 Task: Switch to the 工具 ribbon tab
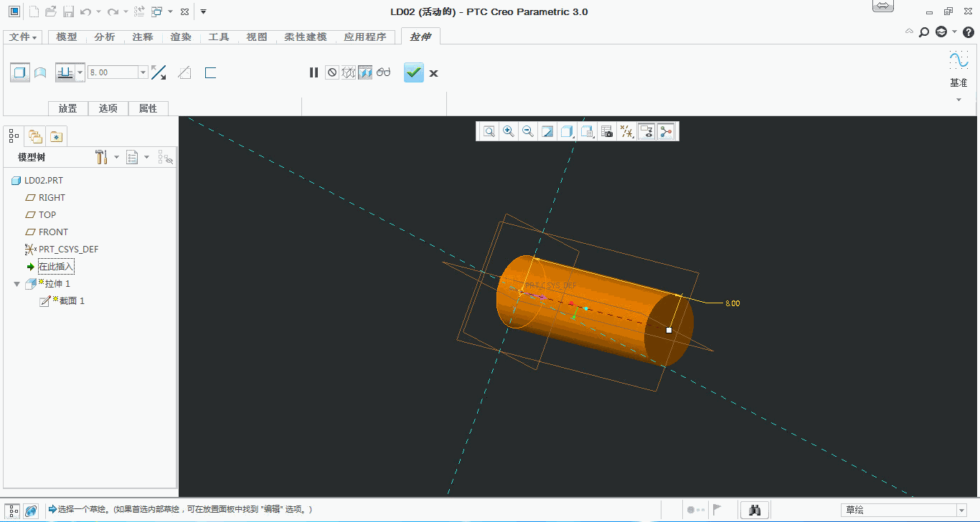click(x=219, y=37)
